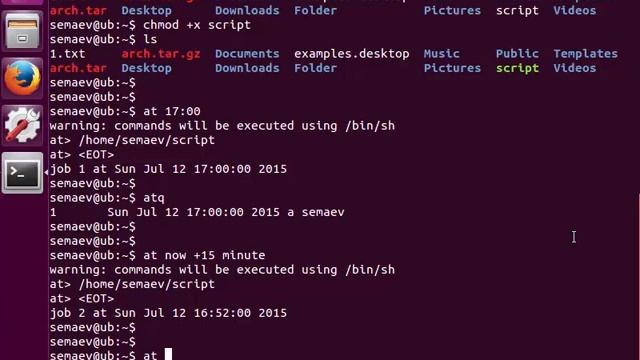Click the examples.desktop filename

coord(351,54)
